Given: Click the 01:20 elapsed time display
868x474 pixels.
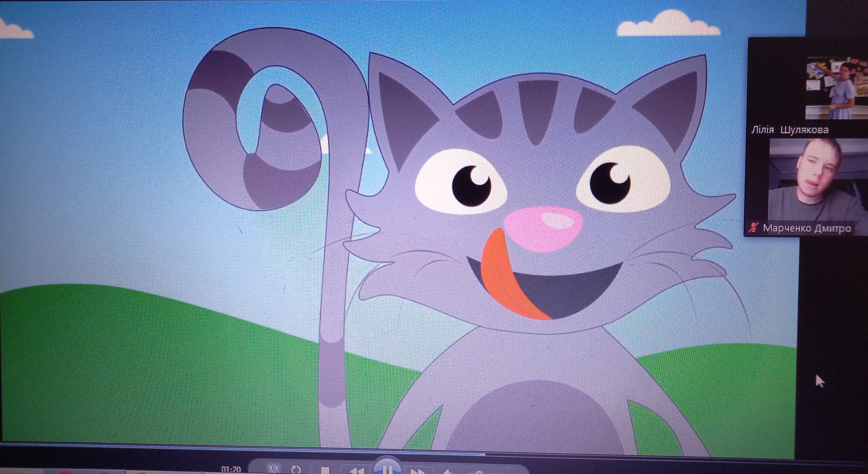Looking at the screenshot, I should tap(231, 469).
